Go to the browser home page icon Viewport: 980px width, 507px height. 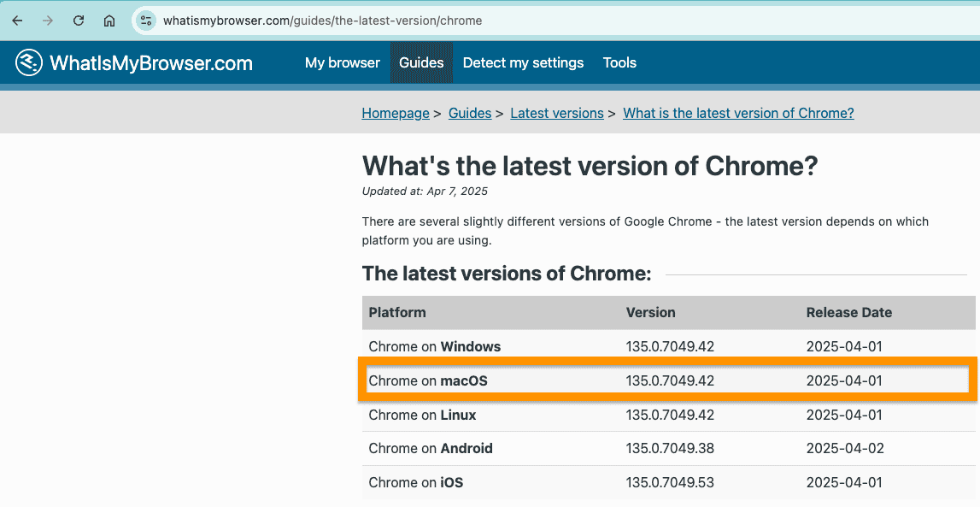pos(109,21)
